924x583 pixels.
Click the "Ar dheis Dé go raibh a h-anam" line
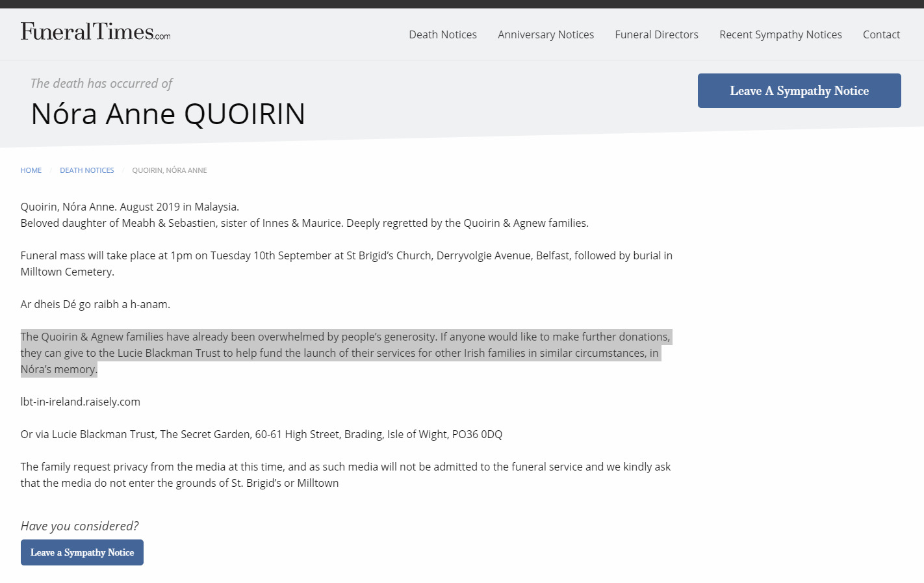[x=95, y=304]
